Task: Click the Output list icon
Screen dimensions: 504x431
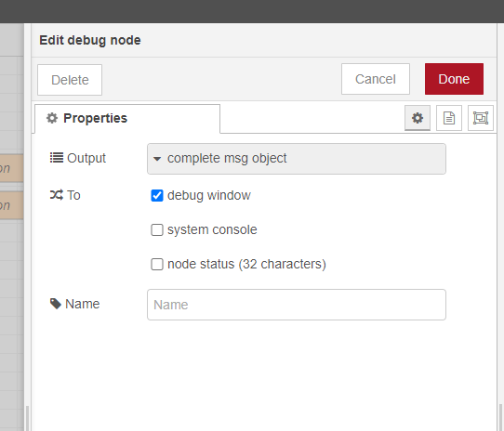Action: (x=57, y=158)
